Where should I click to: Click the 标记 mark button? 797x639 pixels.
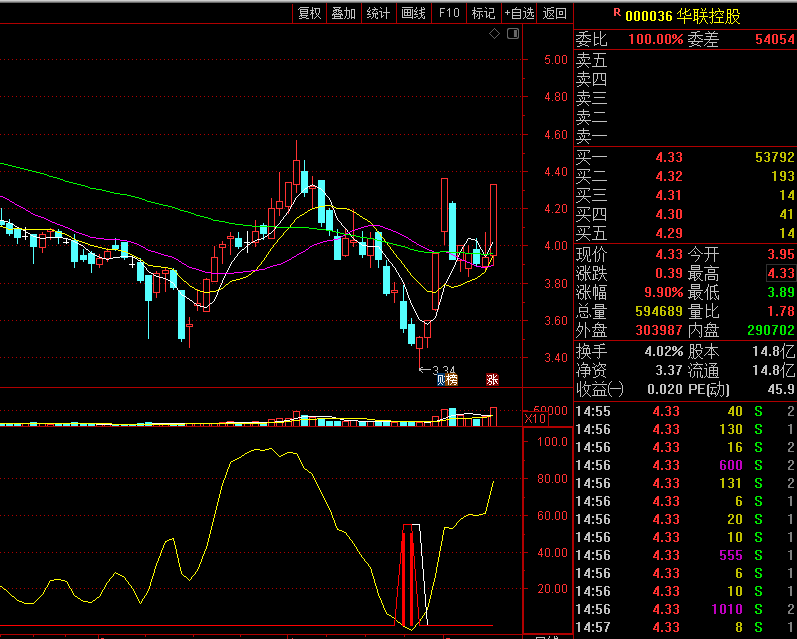pyautogui.click(x=483, y=13)
